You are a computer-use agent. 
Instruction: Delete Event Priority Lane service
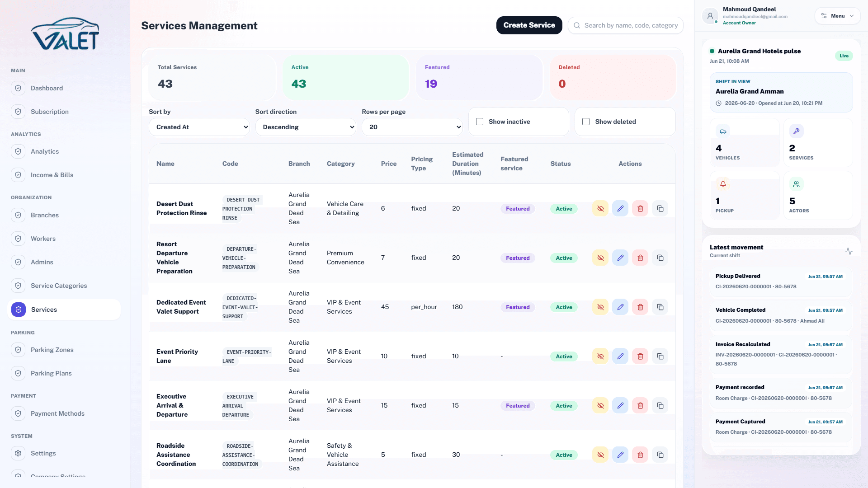point(640,356)
